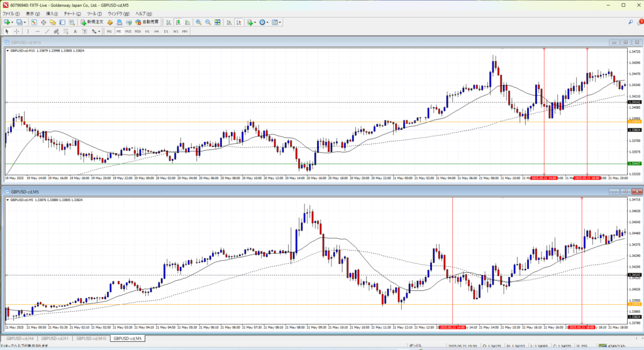Screen dimensions: 644x350
Task: Click the tile windows icon
Action: point(218,22)
